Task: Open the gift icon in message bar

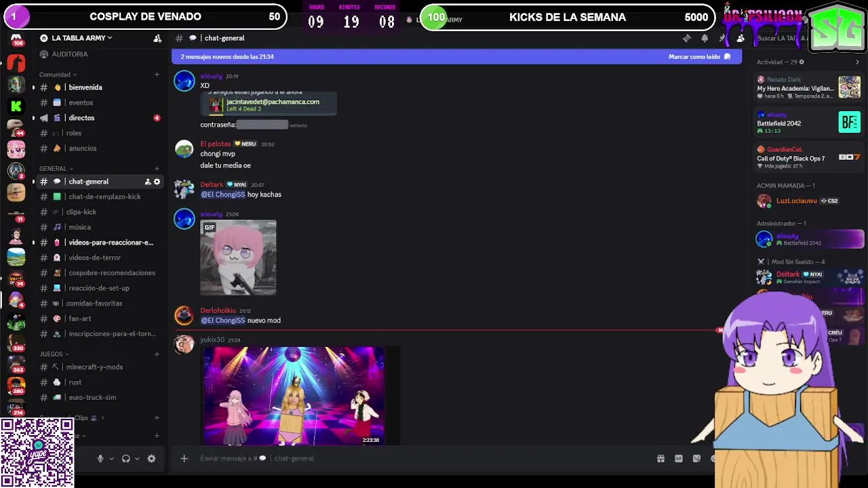Action: (660, 459)
